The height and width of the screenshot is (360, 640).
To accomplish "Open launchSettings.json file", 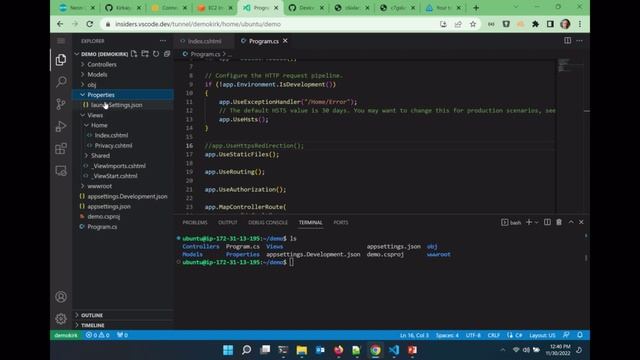I will [116, 105].
